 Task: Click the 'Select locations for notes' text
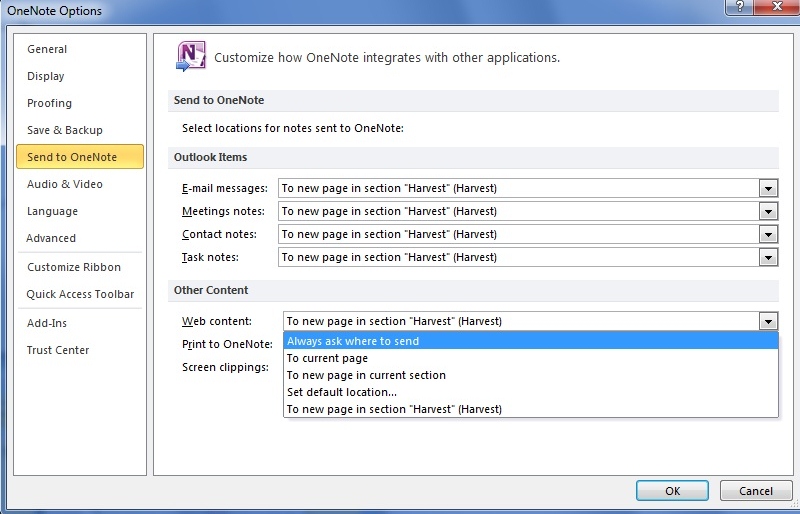[293, 128]
